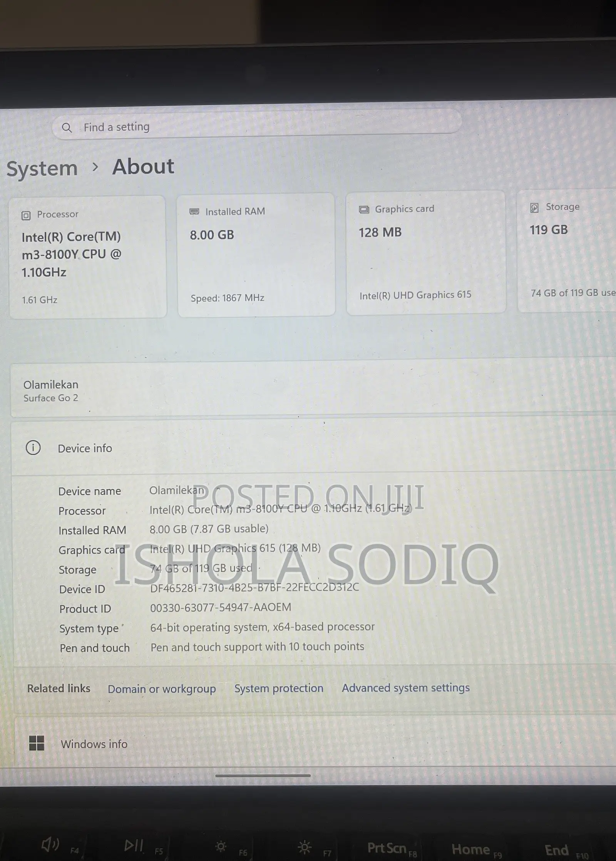The height and width of the screenshot is (861, 616).
Task: Select the 10 touch points support text
Action: [257, 647]
